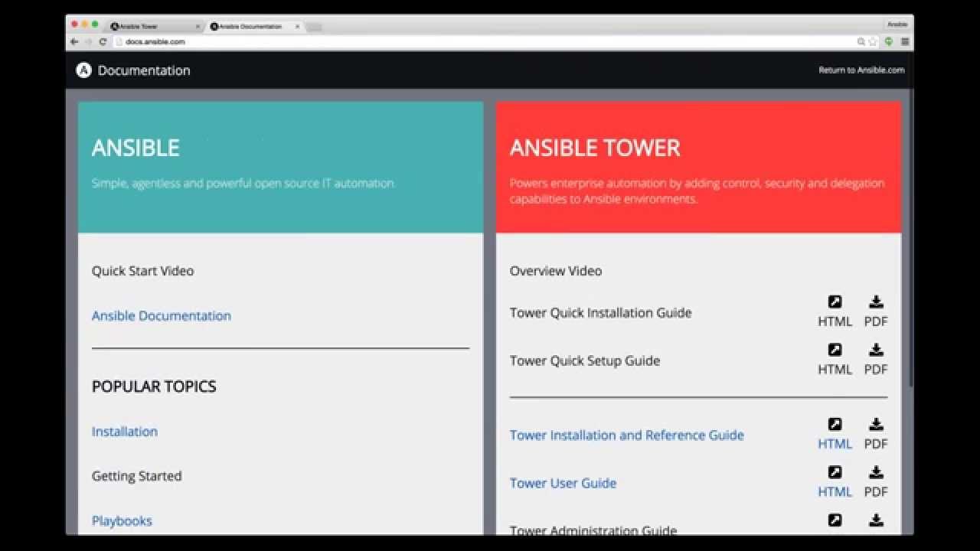Viewport: 980px width, 551px height.
Task: Download PDF icon for Tower Installation and Reference Guide
Action: (876, 424)
